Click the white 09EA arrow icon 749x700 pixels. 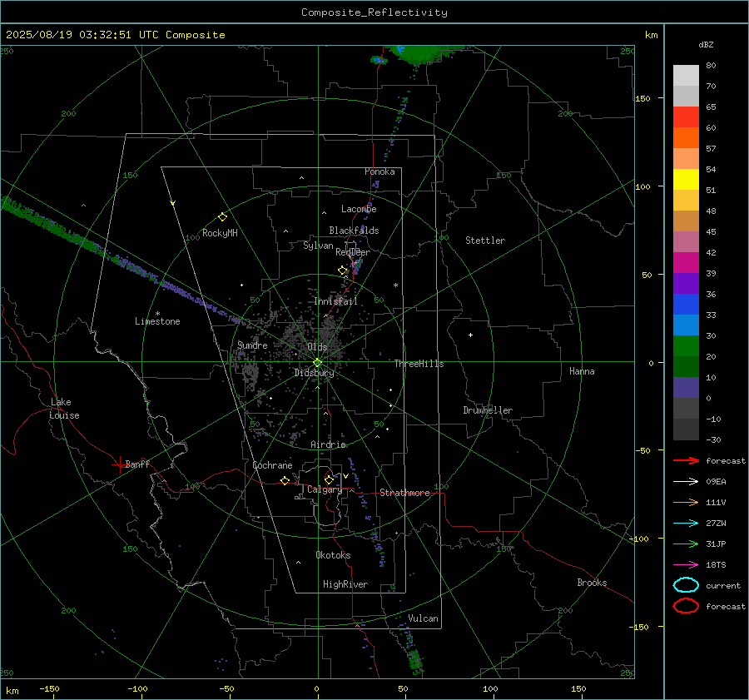(x=686, y=482)
